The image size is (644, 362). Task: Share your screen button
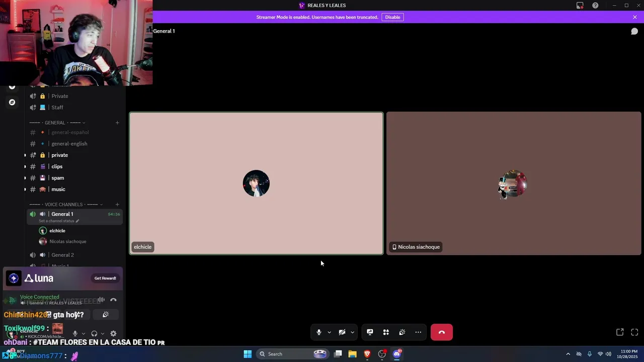[x=370, y=332]
